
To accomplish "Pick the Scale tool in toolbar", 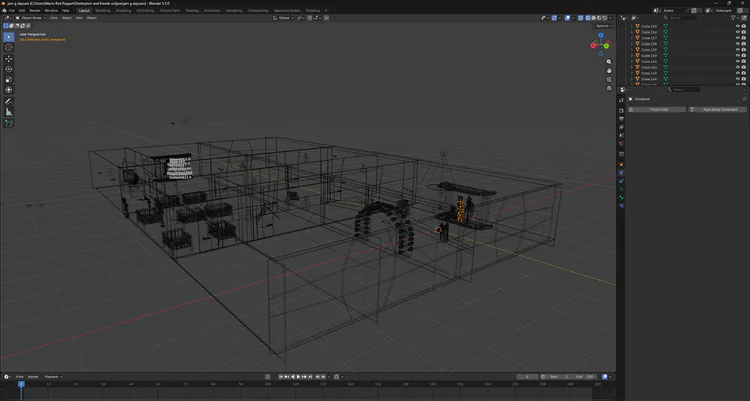I will [9, 79].
